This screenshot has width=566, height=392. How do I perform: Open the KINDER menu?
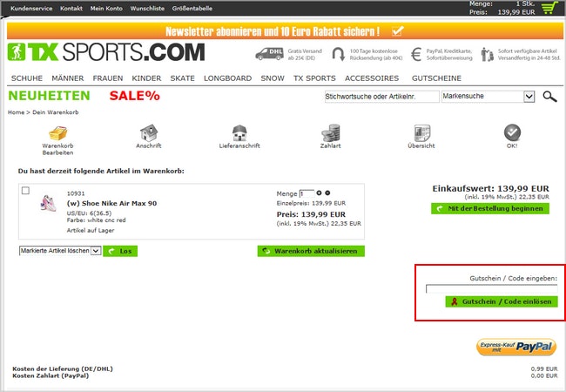146,78
